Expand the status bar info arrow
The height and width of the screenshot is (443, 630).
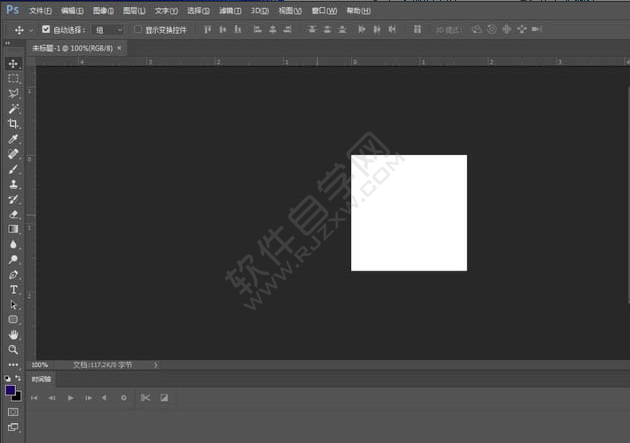[x=155, y=365]
